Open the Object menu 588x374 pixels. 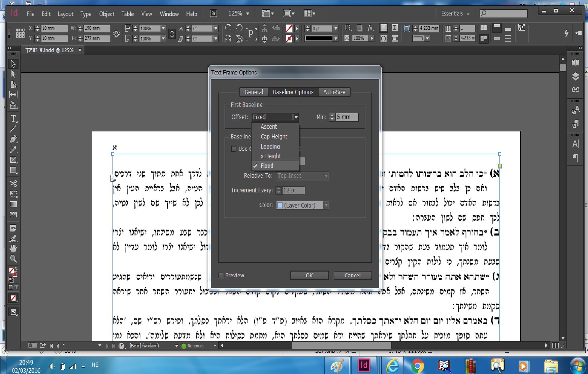coord(106,14)
